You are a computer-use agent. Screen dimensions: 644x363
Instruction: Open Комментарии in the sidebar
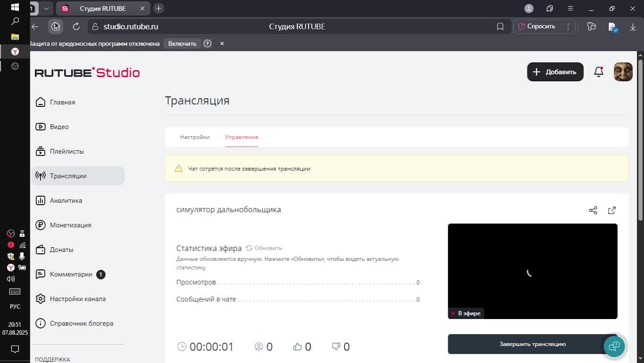point(70,274)
